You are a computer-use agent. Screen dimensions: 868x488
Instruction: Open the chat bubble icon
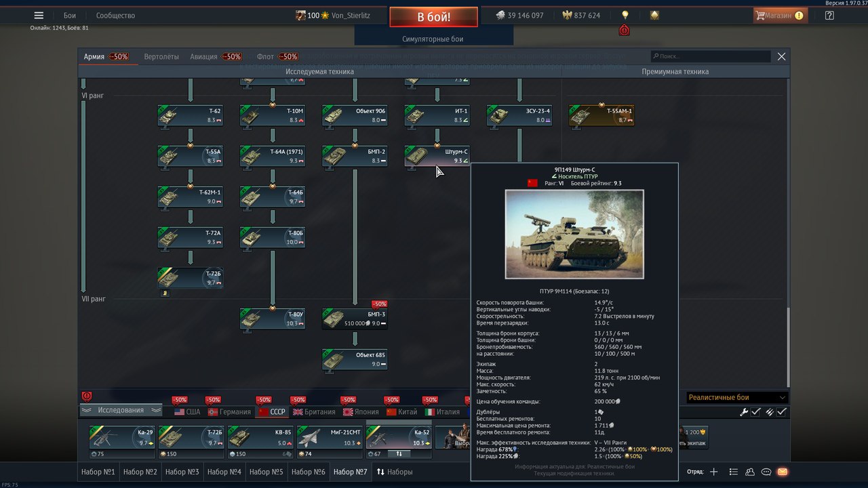[x=766, y=472]
